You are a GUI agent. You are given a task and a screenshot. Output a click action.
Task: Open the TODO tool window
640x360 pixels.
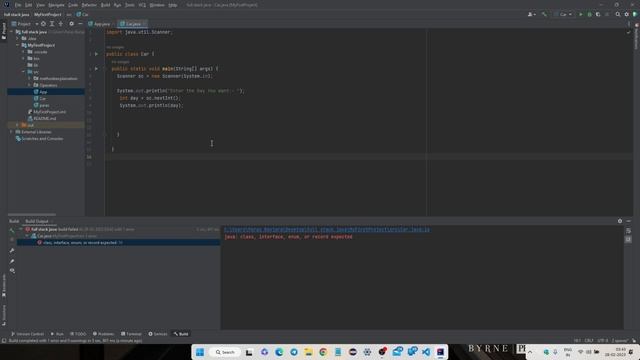tap(78, 334)
